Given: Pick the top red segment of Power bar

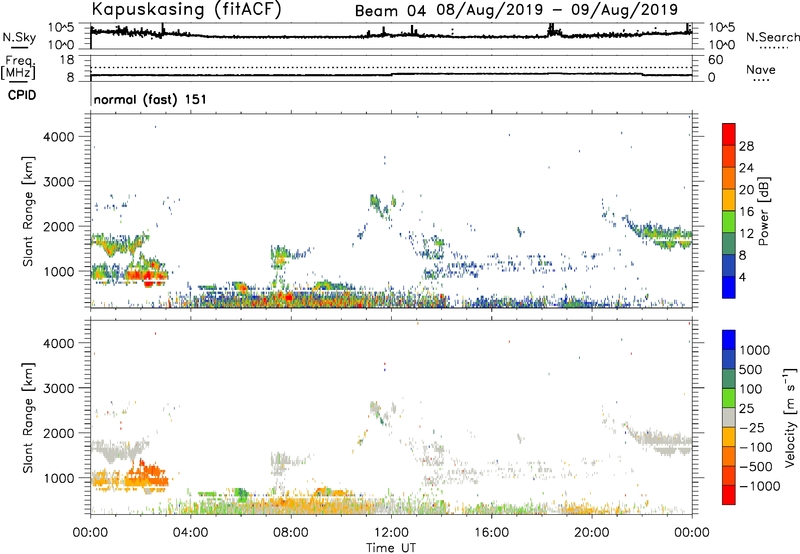Looking at the screenshot, I should tap(729, 134).
